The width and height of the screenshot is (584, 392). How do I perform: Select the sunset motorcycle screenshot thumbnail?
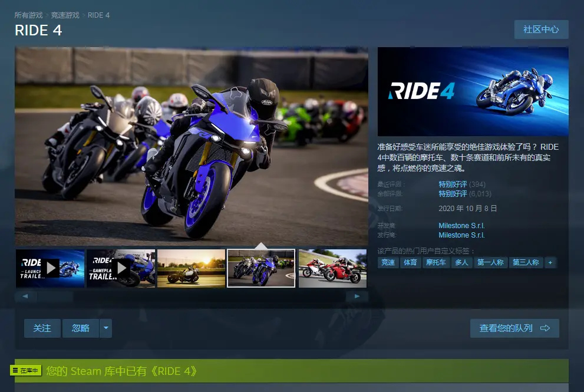tap(192, 268)
